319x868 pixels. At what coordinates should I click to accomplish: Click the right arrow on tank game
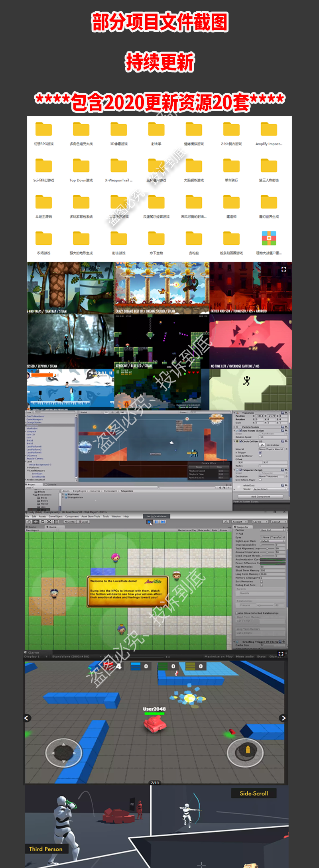pos(283,718)
